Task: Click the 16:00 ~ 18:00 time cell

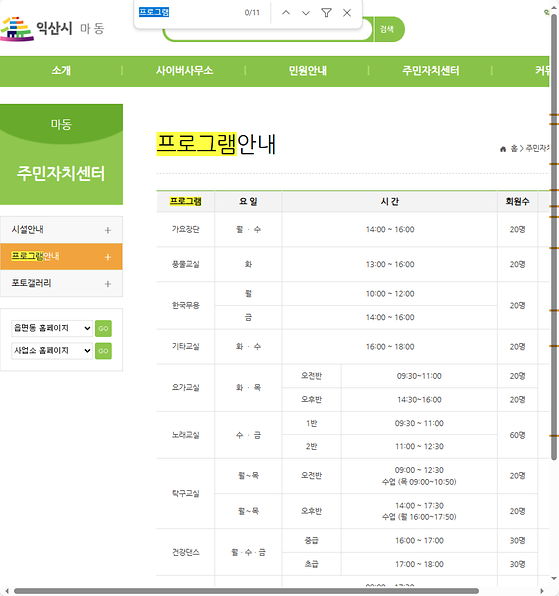Action: click(x=390, y=346)
